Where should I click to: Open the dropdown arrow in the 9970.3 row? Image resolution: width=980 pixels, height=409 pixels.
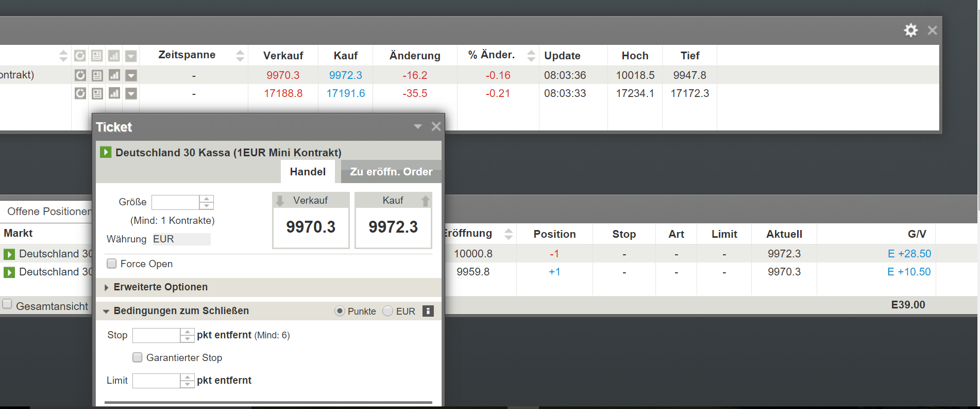(x=131, y=75)
